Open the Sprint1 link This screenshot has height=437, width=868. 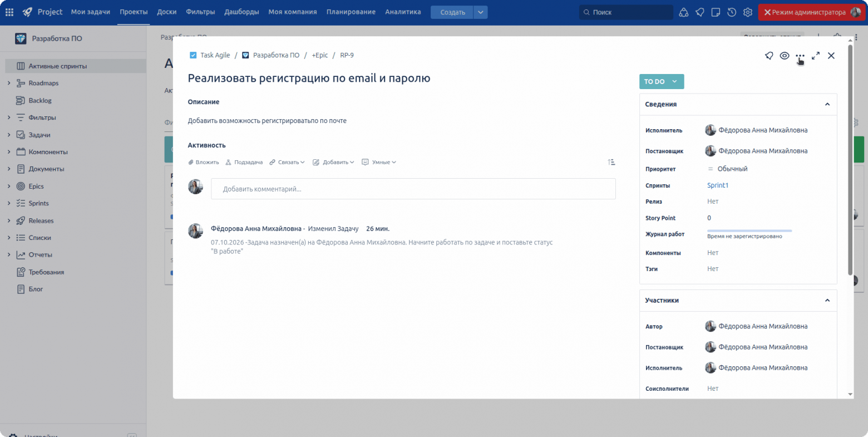point(718,185)
